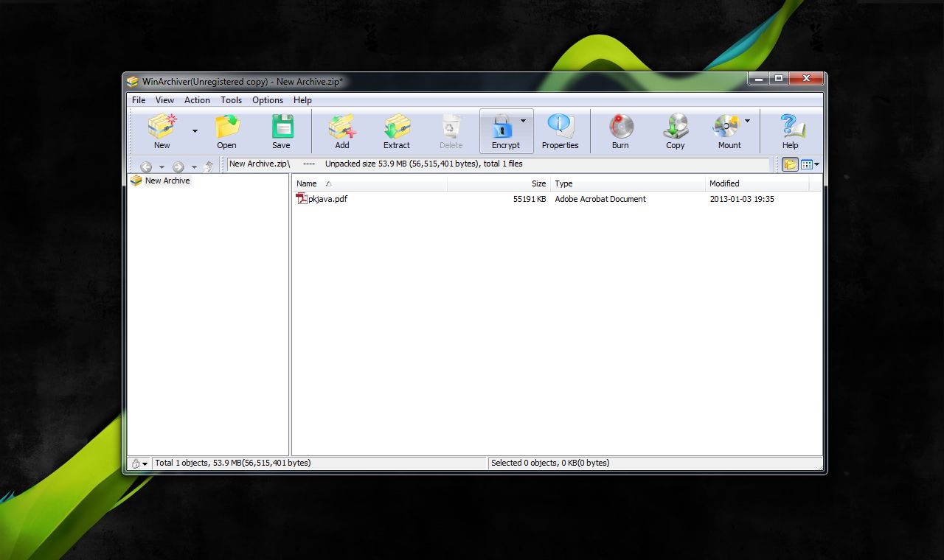The width and height of the screenshot is (944, 560).
Task: Open the File menu
Action: pyautogui.click(x=139, y=100)
